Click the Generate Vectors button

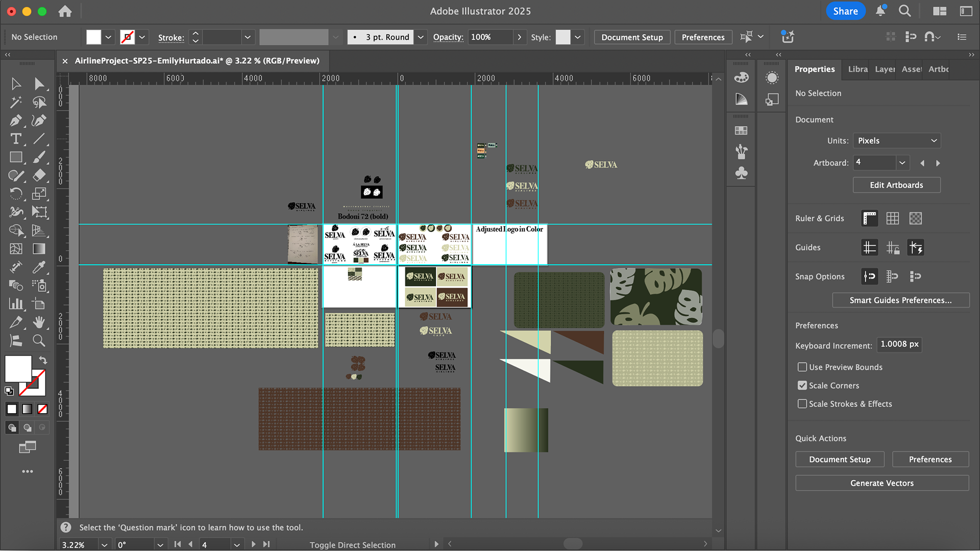click(x=881, y=483)
